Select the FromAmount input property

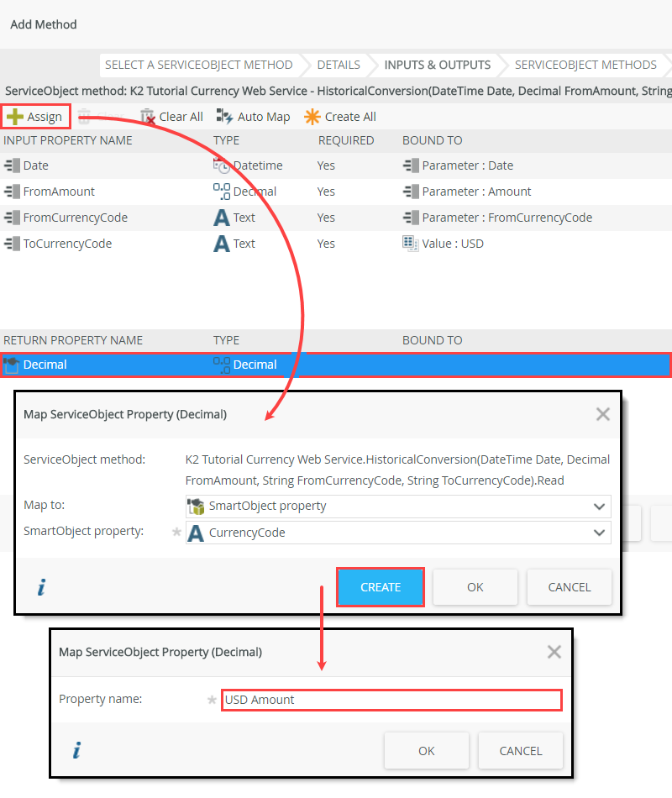(336, 192)
